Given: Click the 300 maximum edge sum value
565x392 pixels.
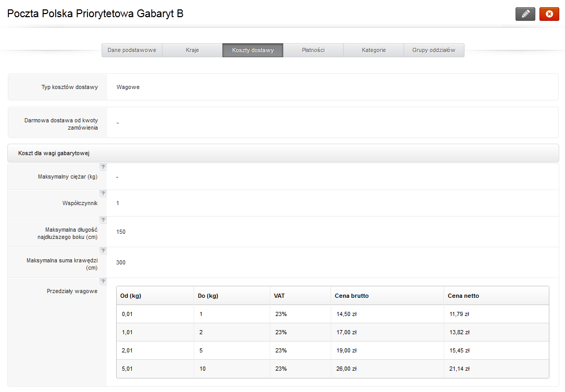Looking at the screenshot, I should pos(121,263).
